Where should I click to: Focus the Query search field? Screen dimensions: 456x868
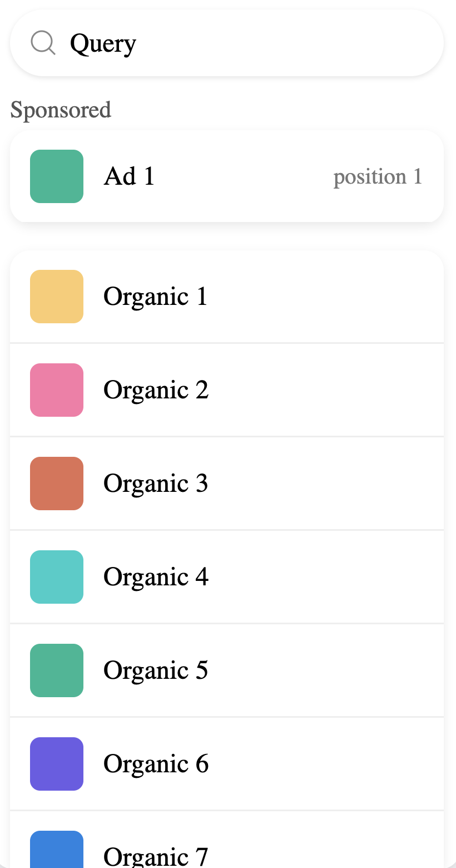(227, 43)
